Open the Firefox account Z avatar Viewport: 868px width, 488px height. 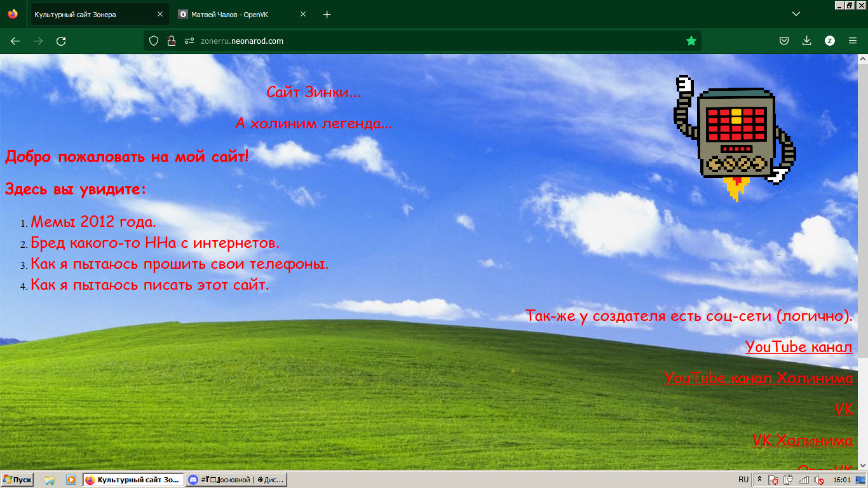830,41
